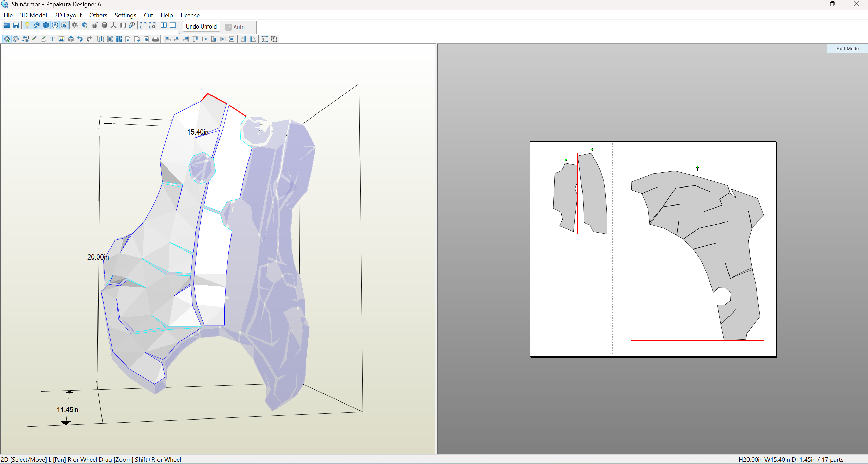The height and width of the screenshot is (464, 868).
Task: Click the arrange parts grid icon
Action: point(119,39)
